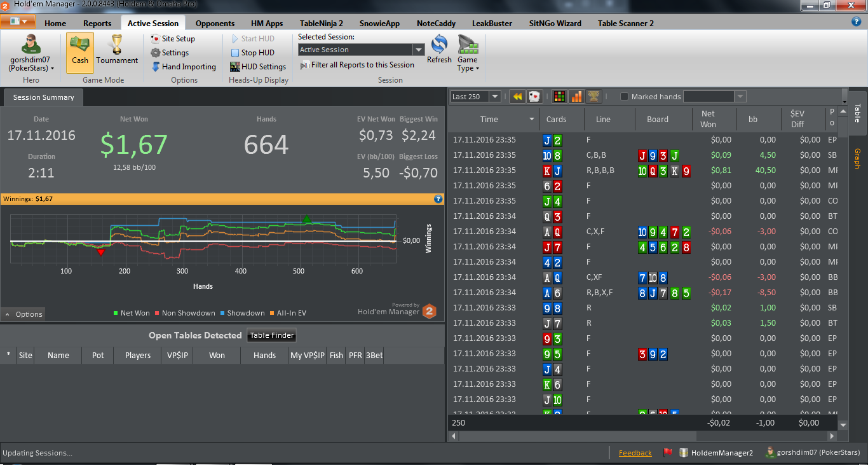Open the Settings gear option

pos(170,53)
